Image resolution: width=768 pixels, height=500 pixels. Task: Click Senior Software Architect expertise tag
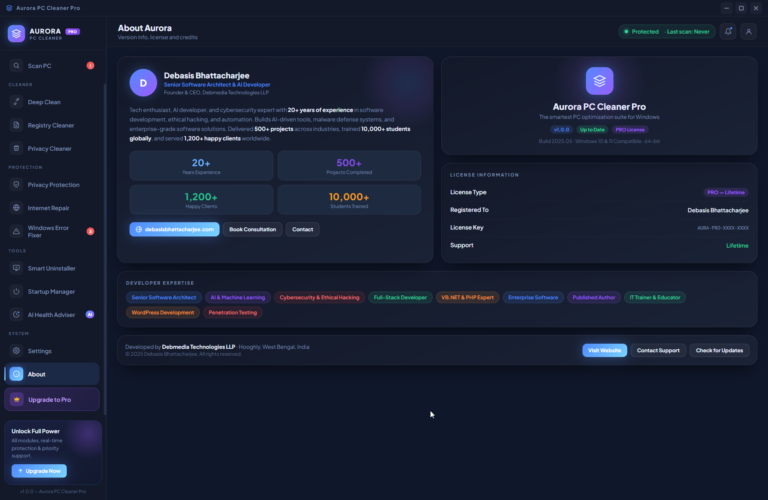point(164,297)
